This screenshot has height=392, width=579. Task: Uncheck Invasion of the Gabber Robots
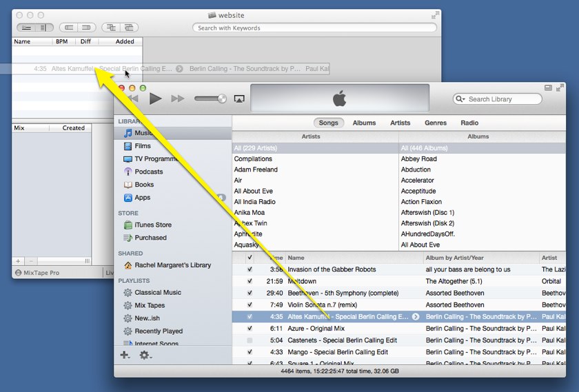tap(250, 269)
